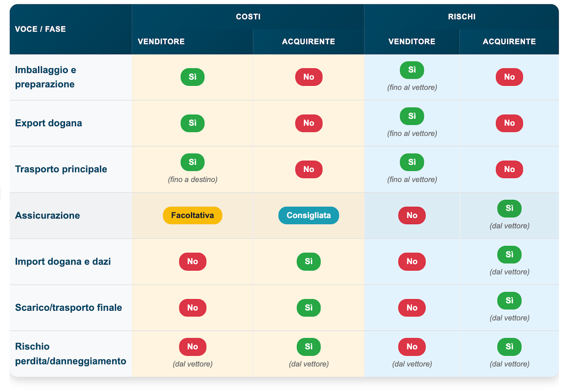Click the ACQUIRENTE subheader under RISCHI
This screenshot has width=568, height=392.
[x=509, y=42]
